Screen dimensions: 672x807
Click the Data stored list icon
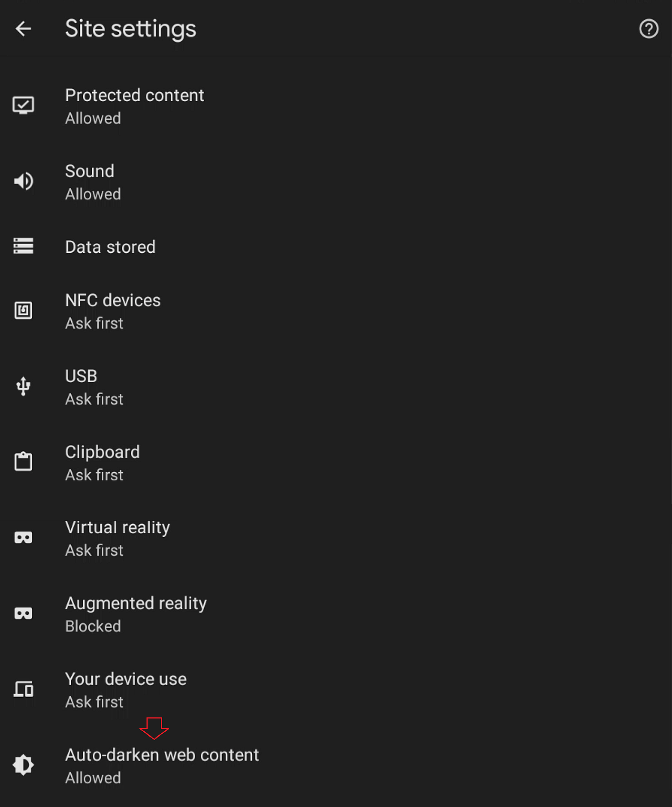point(23,246)
